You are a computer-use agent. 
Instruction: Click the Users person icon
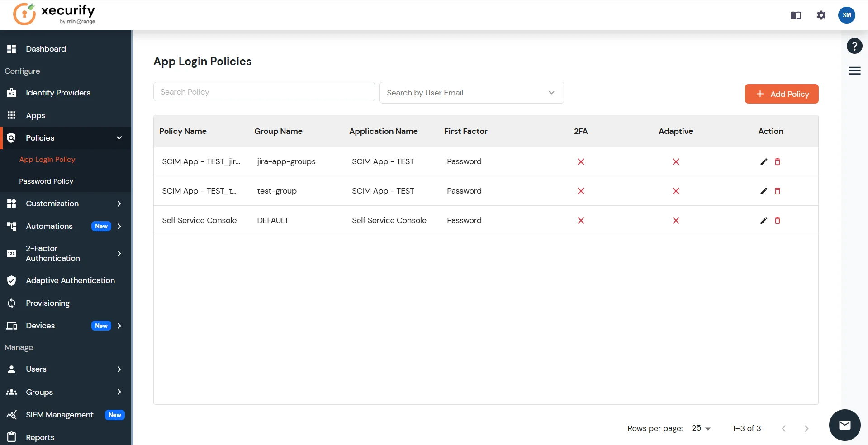click(12, 369)
